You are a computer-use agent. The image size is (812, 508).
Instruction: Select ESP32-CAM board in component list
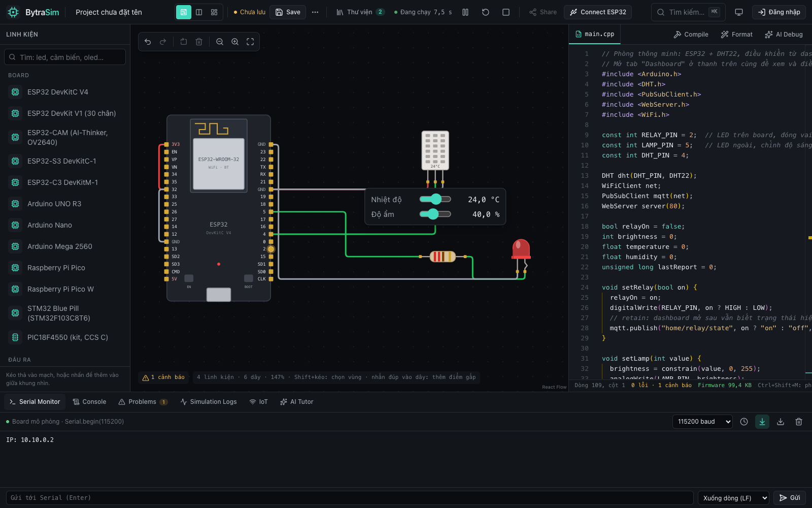(65, 137)
